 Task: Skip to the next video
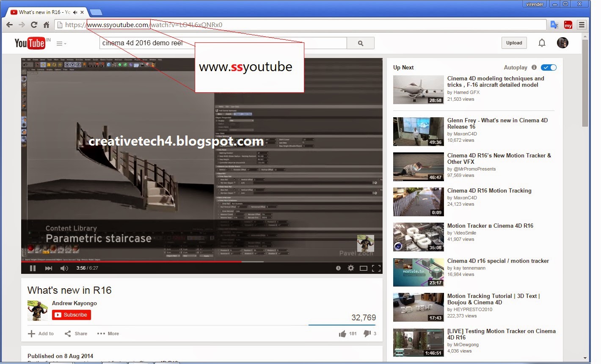point(49,268)
